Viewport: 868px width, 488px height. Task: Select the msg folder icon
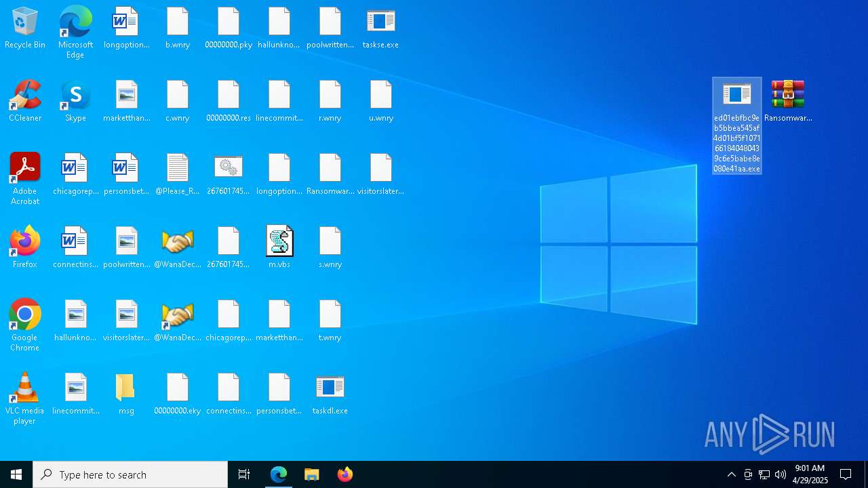coord(126,394)
